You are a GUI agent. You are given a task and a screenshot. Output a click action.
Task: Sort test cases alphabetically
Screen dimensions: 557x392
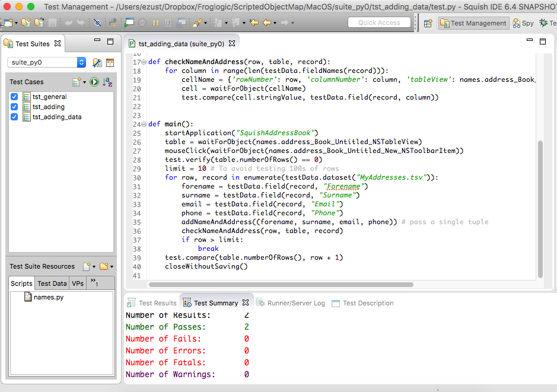(x=107, y=82)
